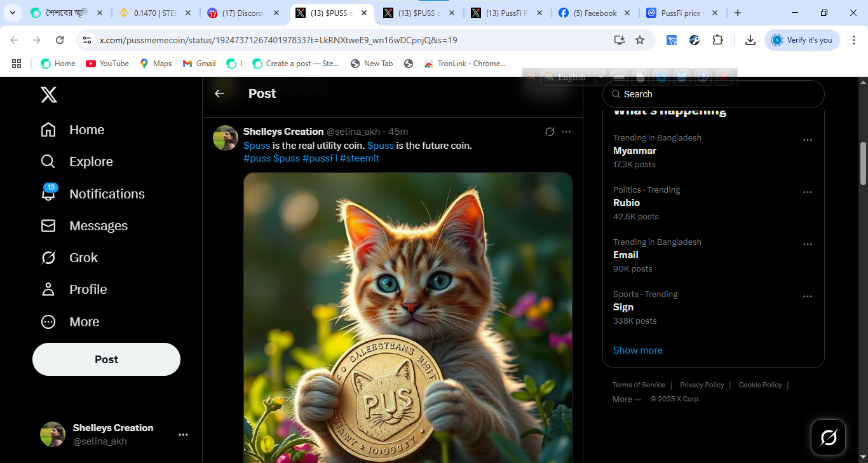Open the apps grid in bookmarks bar
Image resolution: width=868 pixels, height=463 pixels.
(x=17, y=64)
